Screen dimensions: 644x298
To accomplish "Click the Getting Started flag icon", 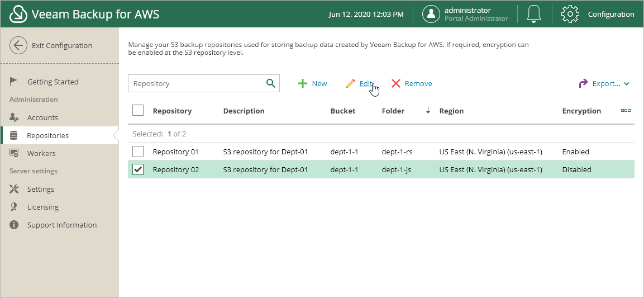I will [13, 82].
